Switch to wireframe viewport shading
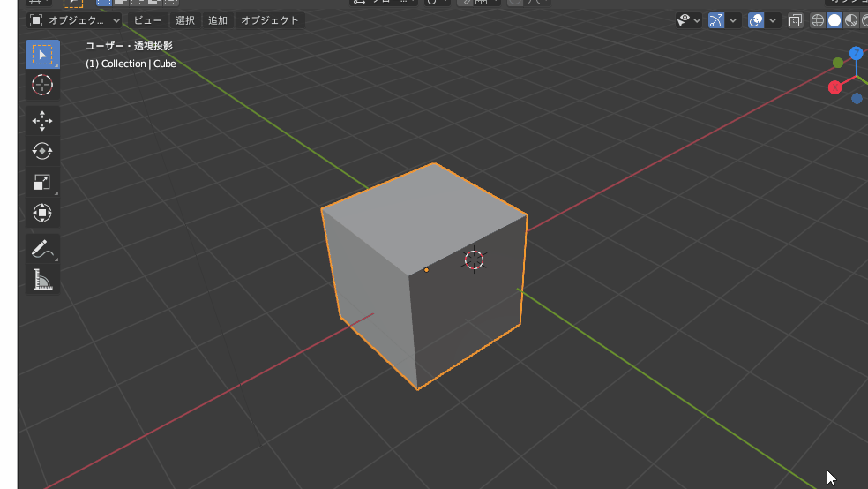 [818, 20]
